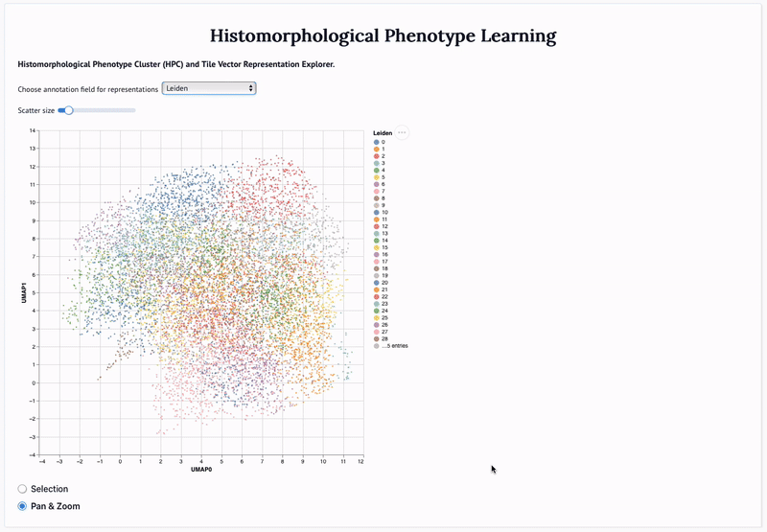Viewport: 767px width, 532px height.
Task: Click the UMAP0 axis label
Action: (x=201, y=470)
